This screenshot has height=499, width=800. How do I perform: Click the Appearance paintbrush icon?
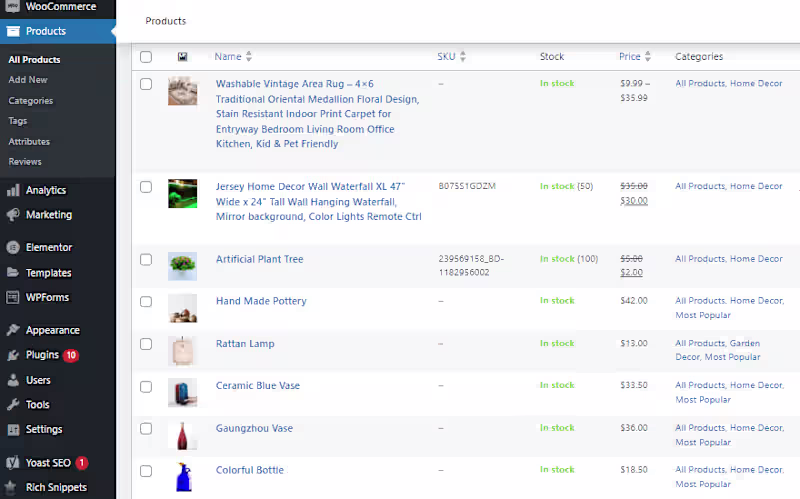[x=13, y=330]
